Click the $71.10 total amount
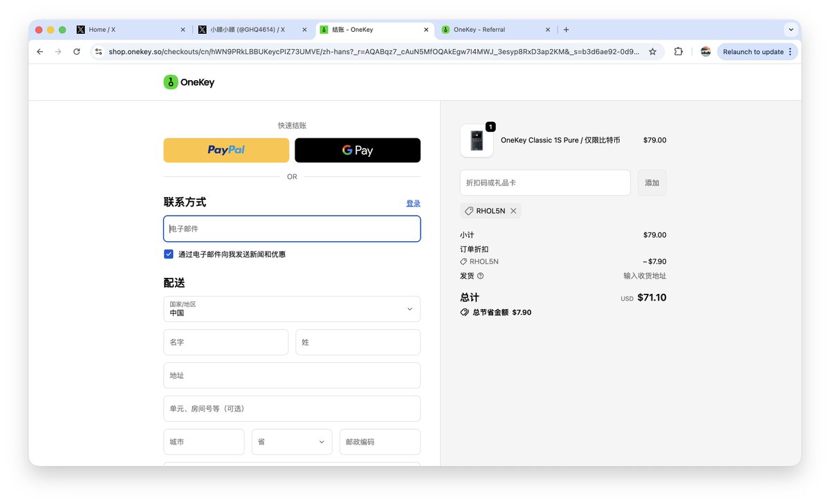 tap(652, 297)
